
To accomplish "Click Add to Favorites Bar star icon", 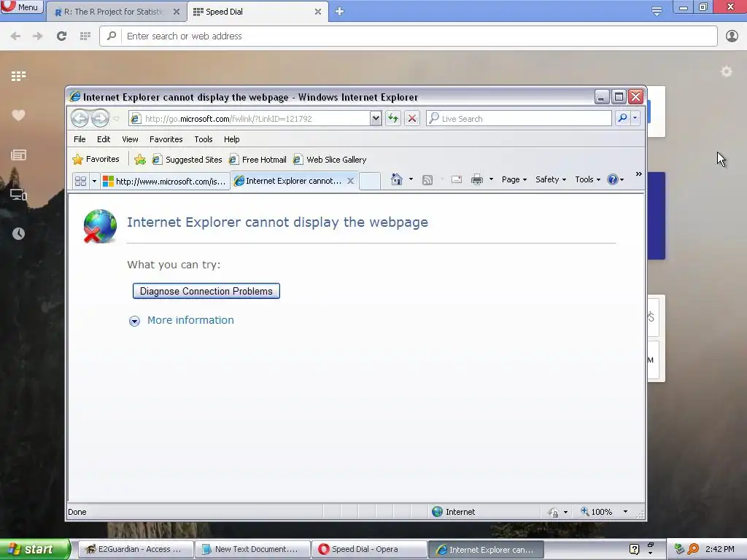I will (x=139, y=160).
